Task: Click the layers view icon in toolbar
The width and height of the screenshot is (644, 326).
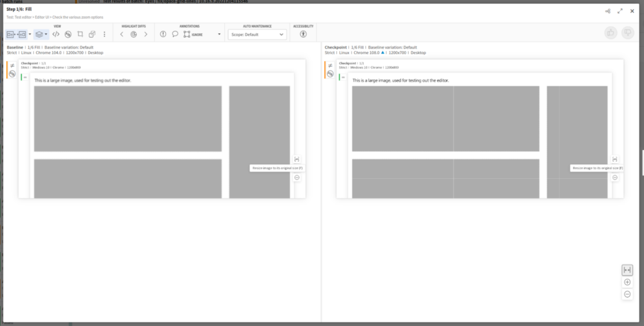Action: [38, 34]
